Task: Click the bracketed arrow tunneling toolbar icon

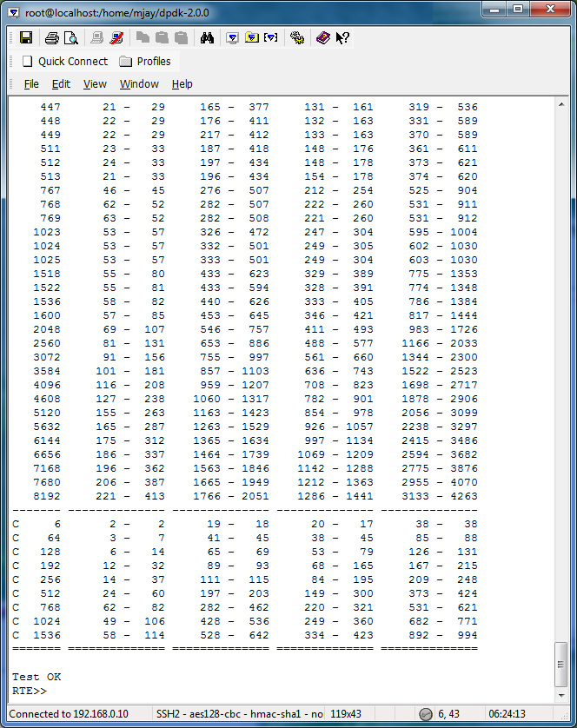Action: coord(271,37)
